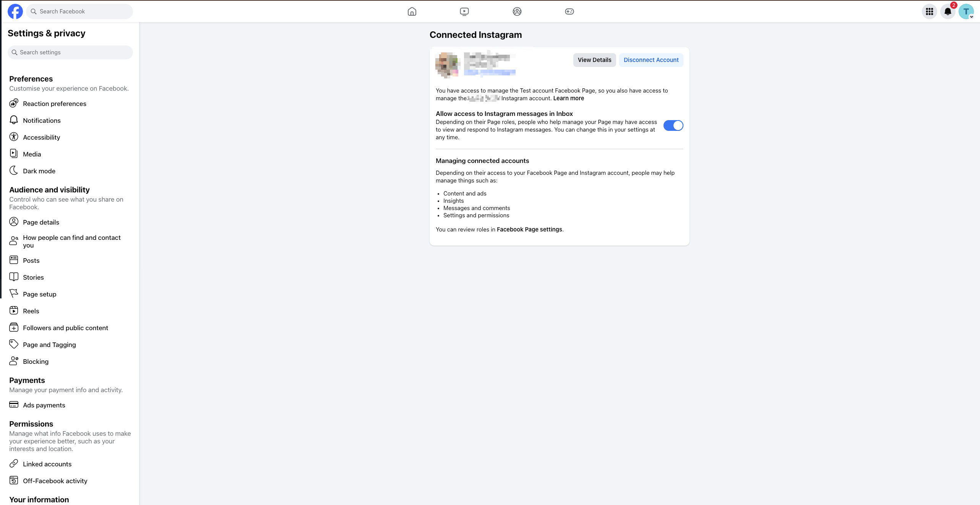Click the Dark mode moon icon
980x505 pixels.
[14, 171]
